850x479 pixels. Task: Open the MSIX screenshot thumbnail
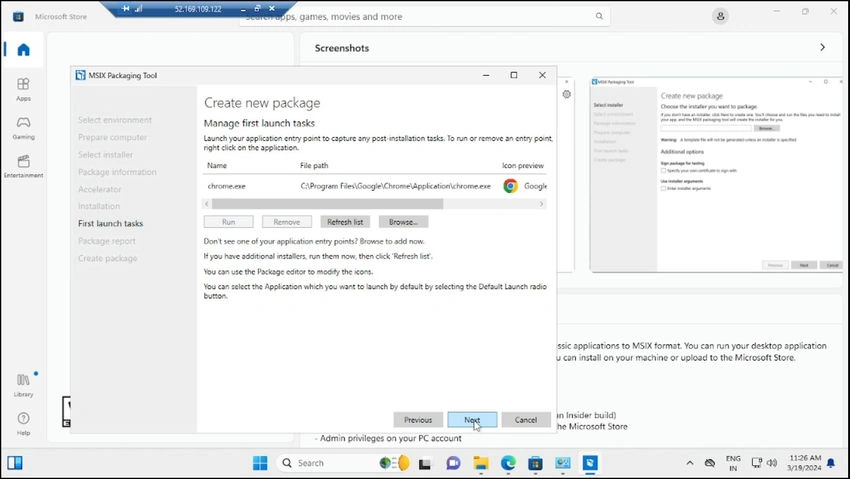click(x=717, y=174)
